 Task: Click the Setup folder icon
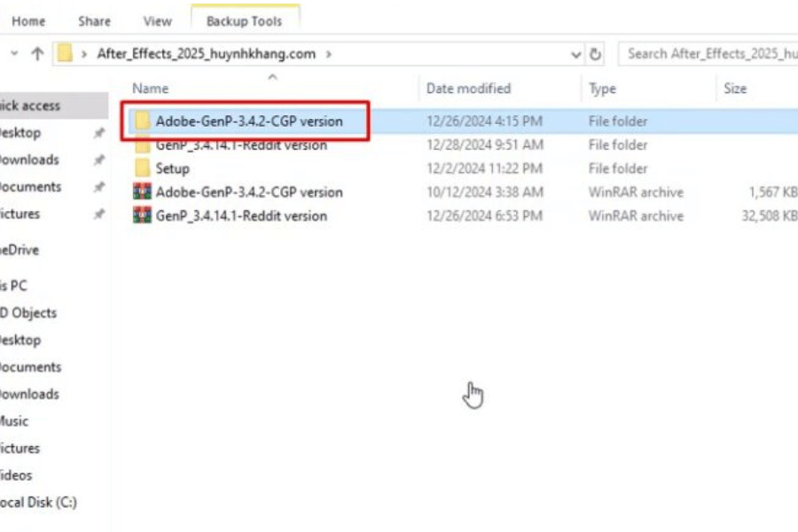click(142, 168)
